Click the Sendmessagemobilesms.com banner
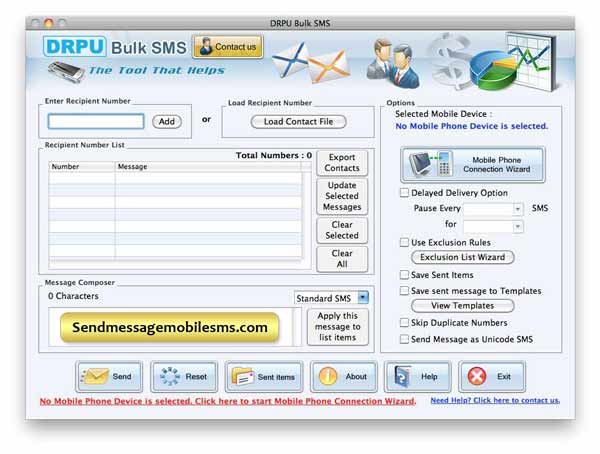The width and height of the screenshot is (600, 454). pyautogui.click(x=170, y=327)
